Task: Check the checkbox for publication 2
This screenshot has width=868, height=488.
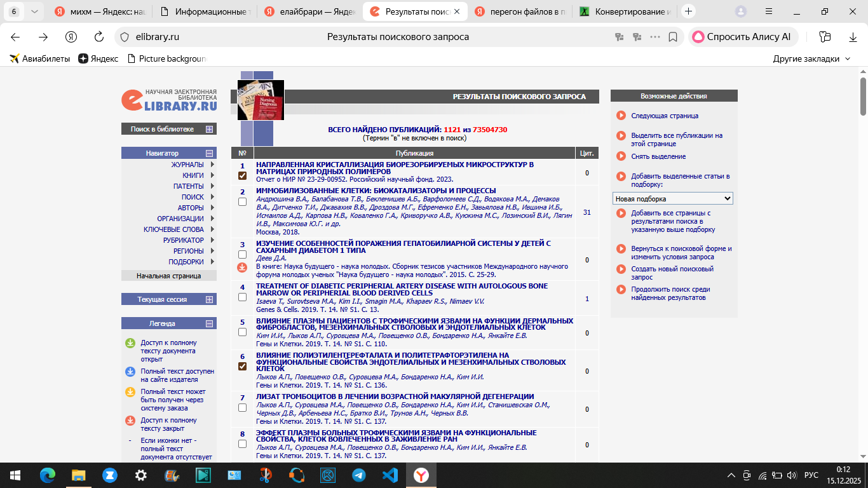Action: click(242, 202)
